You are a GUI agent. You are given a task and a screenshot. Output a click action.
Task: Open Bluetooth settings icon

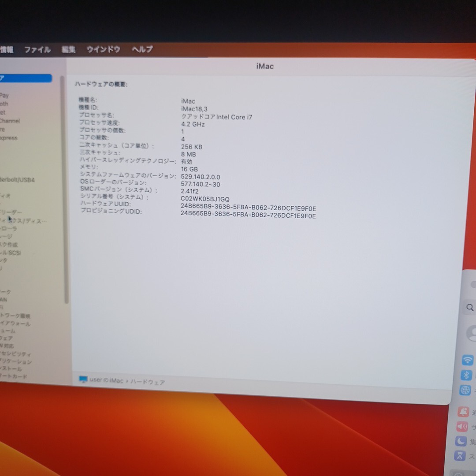pyautogui.click(x=466, y=375)
